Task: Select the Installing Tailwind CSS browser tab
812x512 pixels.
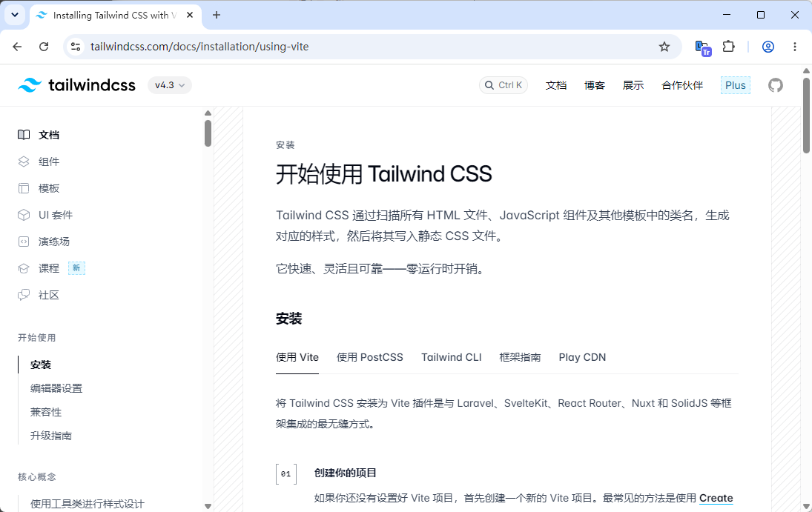Action: point(115,16)
